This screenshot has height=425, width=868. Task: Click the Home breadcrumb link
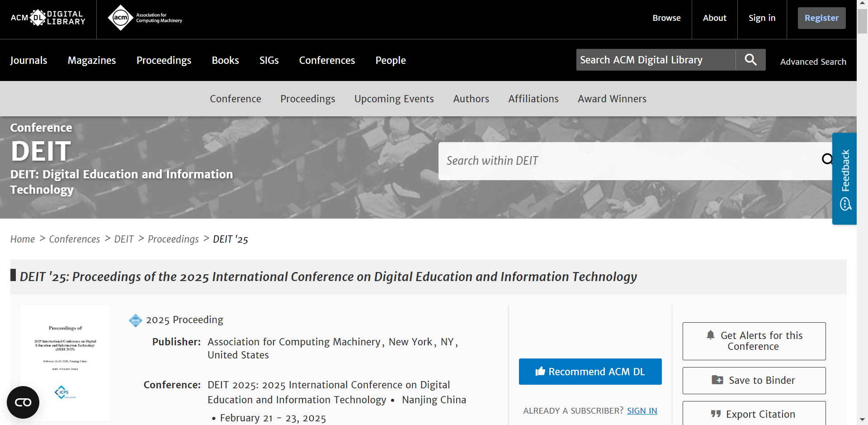point(23,239)
